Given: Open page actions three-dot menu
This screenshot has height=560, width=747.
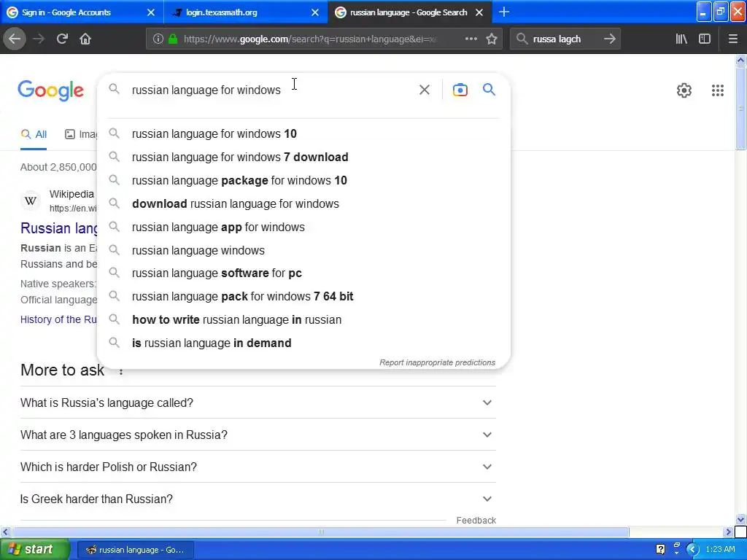Looking at the screenshot, I should (471, 39).
